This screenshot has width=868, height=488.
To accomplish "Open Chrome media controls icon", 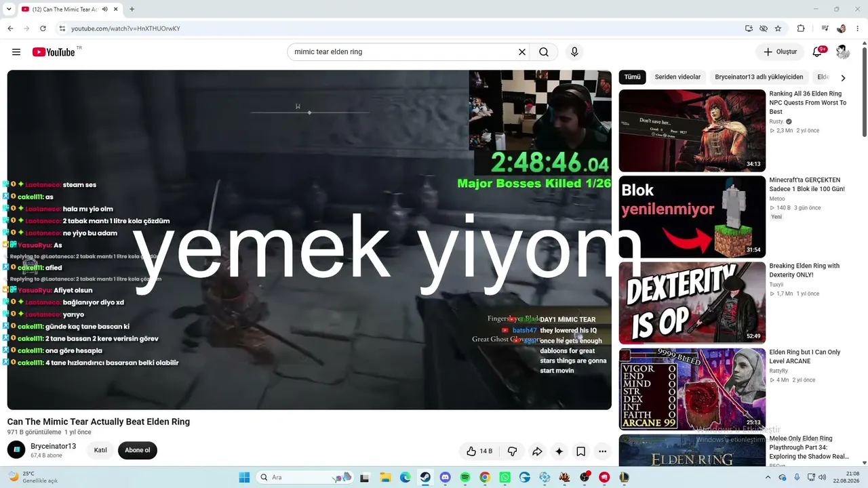I will tap(825, 28).
